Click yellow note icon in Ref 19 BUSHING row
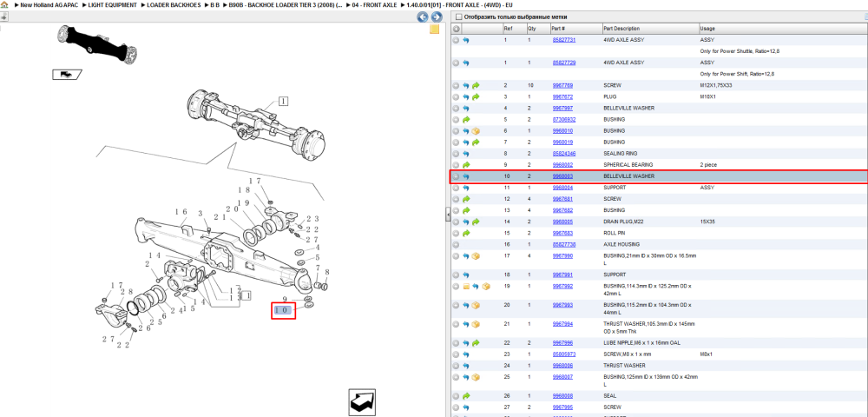This screenshot has width=868, height=417. (466, 287)
